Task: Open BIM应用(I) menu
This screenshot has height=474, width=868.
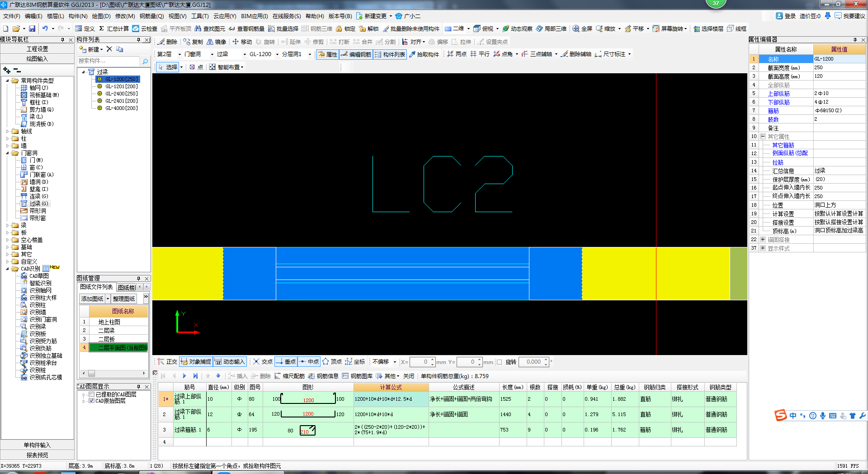Action: pyautogui.click(x=254, y=16)
